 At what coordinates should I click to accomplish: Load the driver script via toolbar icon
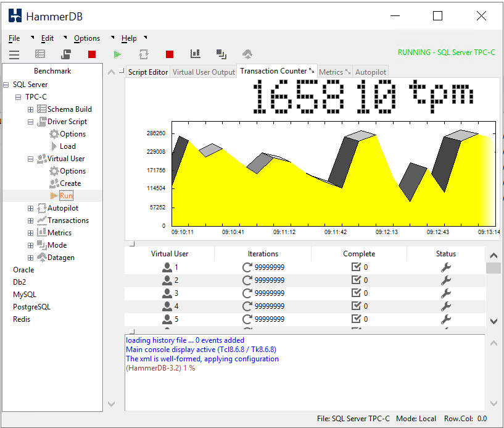(x=66, y=54)
